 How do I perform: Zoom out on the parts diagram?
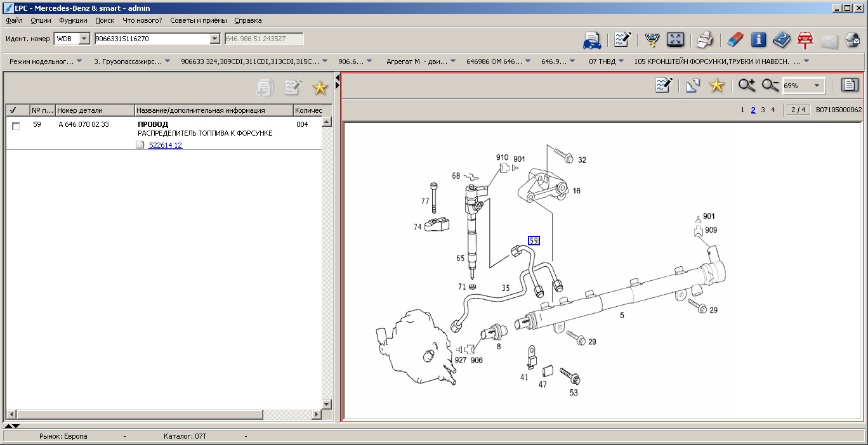[770, 86]
